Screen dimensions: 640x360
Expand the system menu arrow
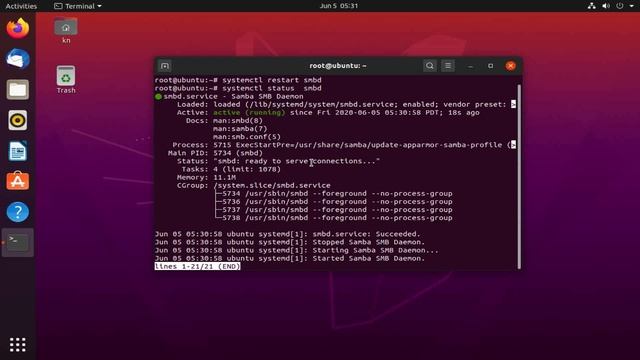click(x=631, y=6)
